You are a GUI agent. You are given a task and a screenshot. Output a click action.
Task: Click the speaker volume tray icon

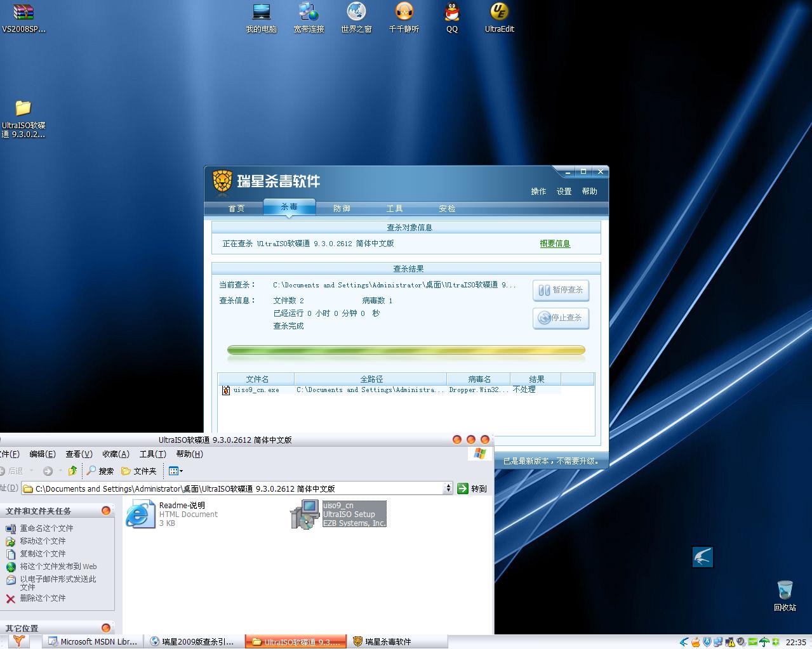(741, 642)
